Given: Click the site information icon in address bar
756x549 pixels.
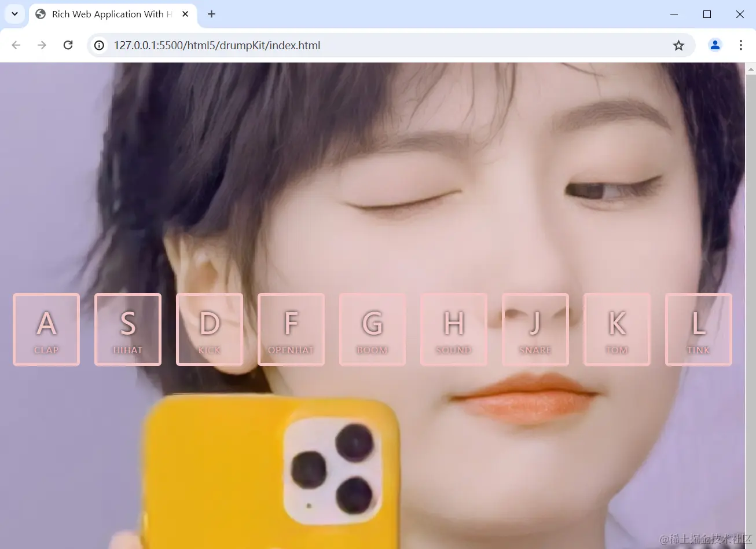Looking at the screenshot, I should click(99, 45).
